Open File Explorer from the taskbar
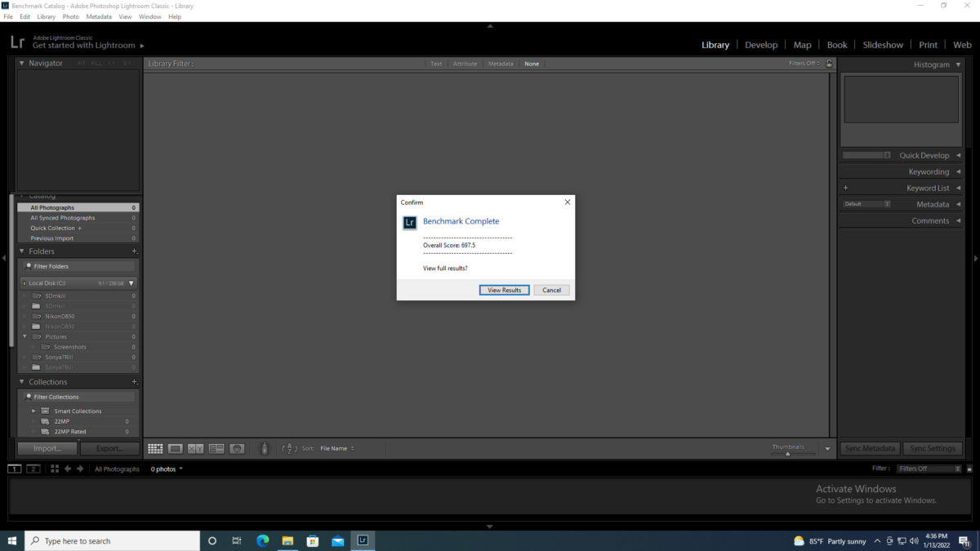 point(287,540)
